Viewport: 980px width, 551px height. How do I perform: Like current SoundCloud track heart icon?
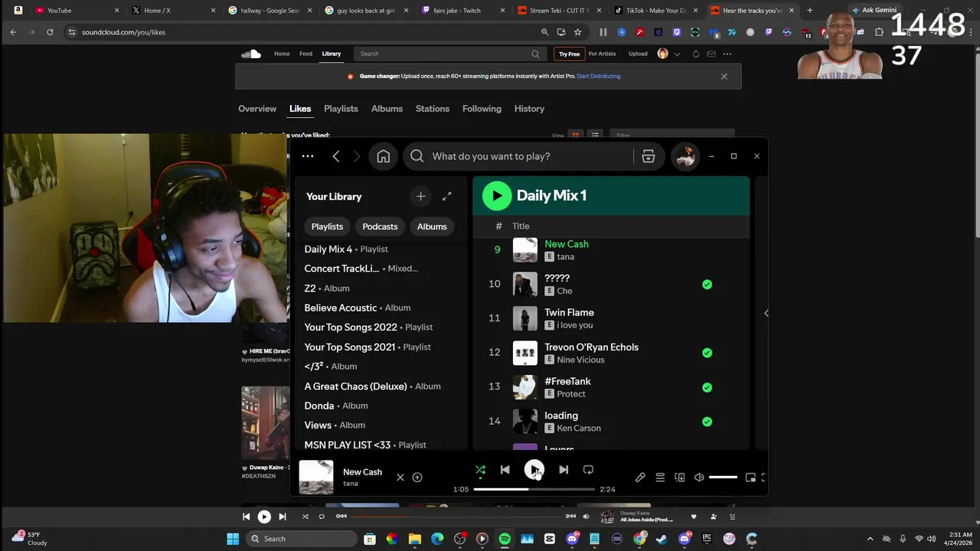click(694, 517)
